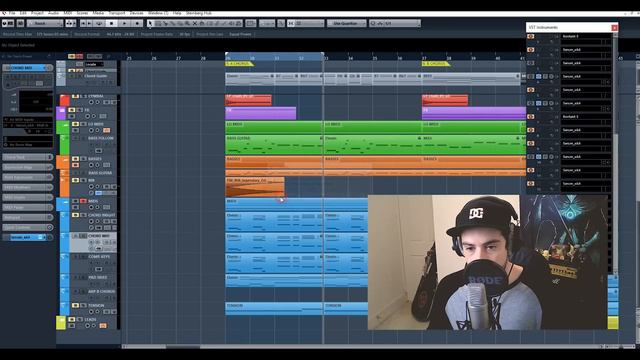The image size is (640, 360).
Task: Click the tenzen_edit instrument section at the Inspector bottom
Action: [x=27, y=237]
